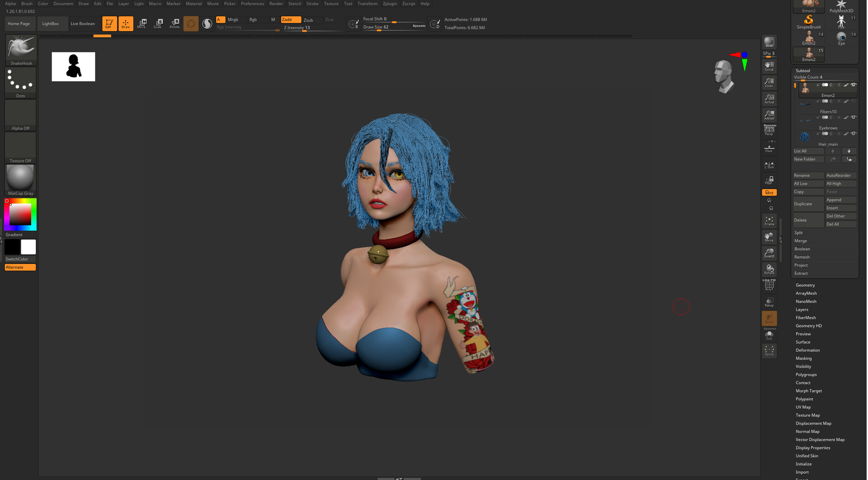Hide the Hair_main subtool with eye icon

(854, 134)
